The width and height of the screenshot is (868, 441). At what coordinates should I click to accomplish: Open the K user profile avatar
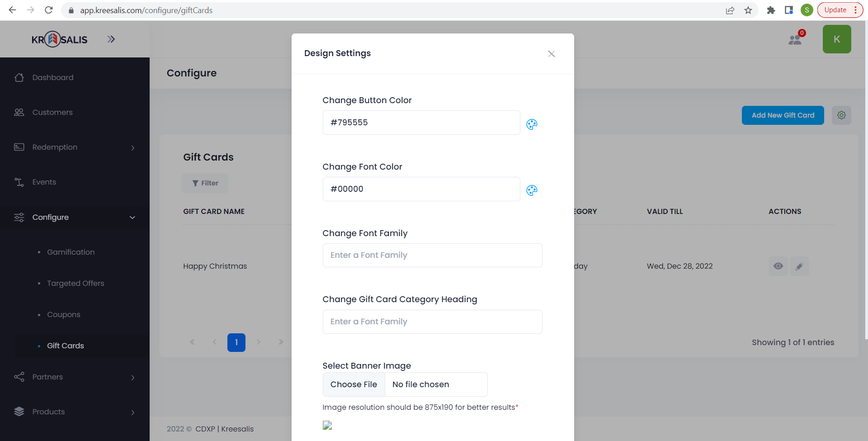pyautogui.click(x=837, y=39)
